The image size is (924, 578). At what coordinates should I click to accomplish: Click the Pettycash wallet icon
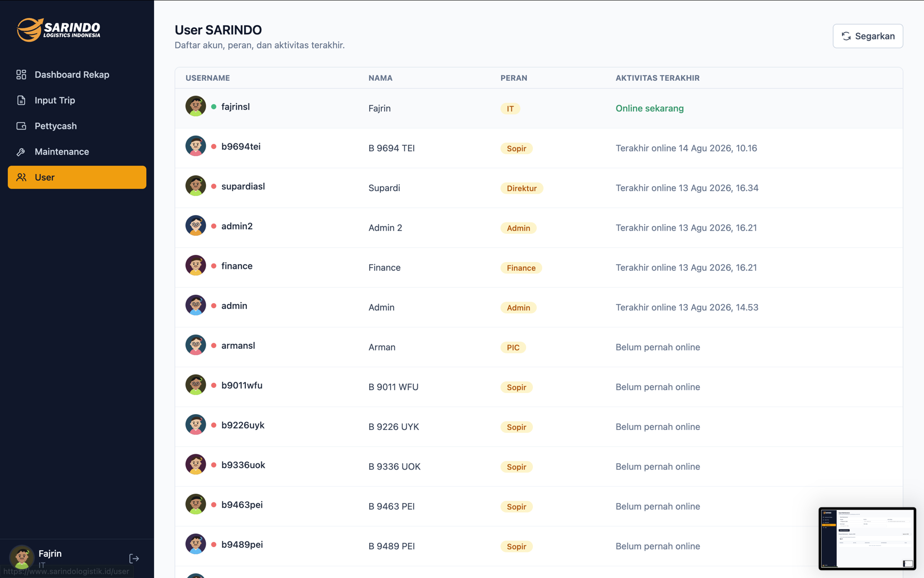point(21,126)
